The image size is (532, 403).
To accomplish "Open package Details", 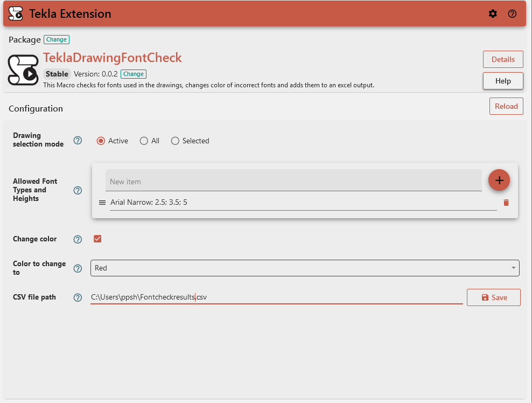I will [503, 59].
